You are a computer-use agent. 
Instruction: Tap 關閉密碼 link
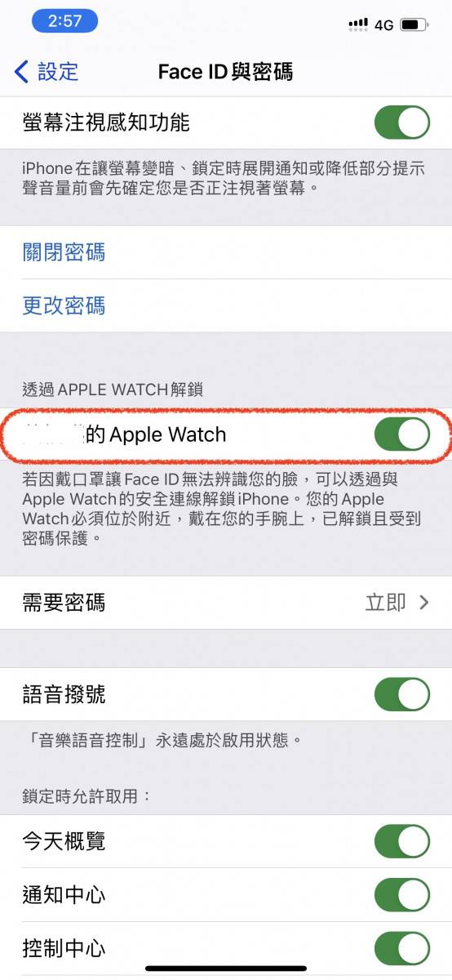coord(64,252)
